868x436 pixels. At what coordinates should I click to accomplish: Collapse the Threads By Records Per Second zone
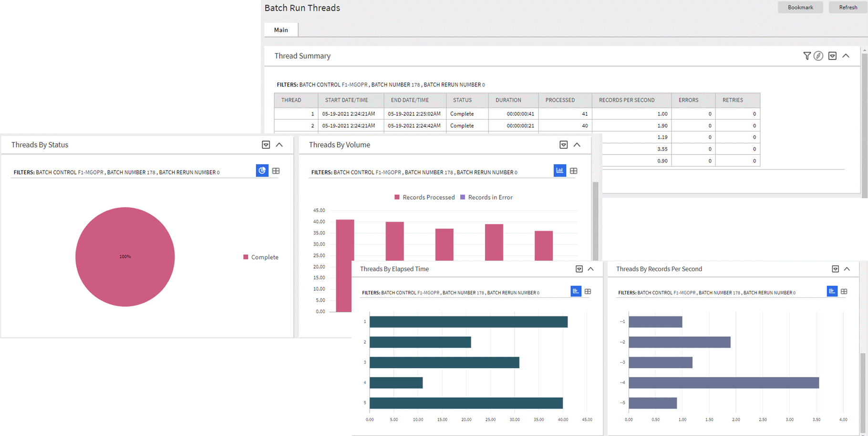click(847, 269)
